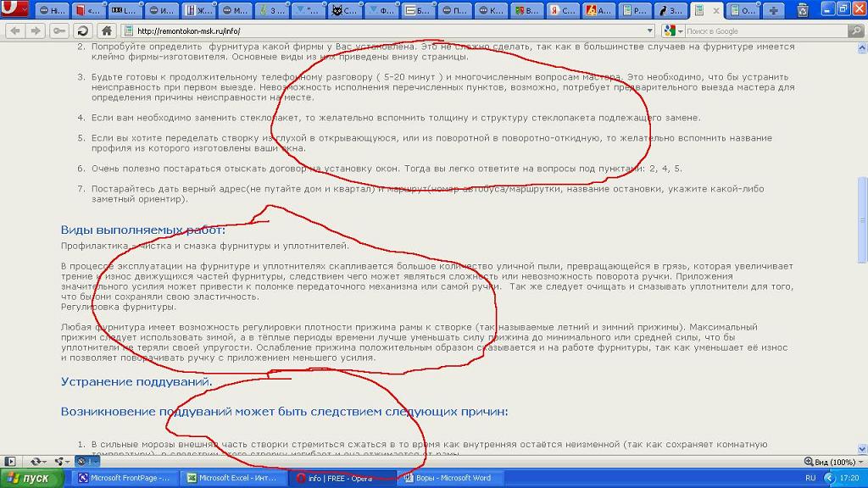This screenshot has width=868, height=488.
Task: Click the info | FREE - Opera taskbar button
Action: tap(342, 478)
